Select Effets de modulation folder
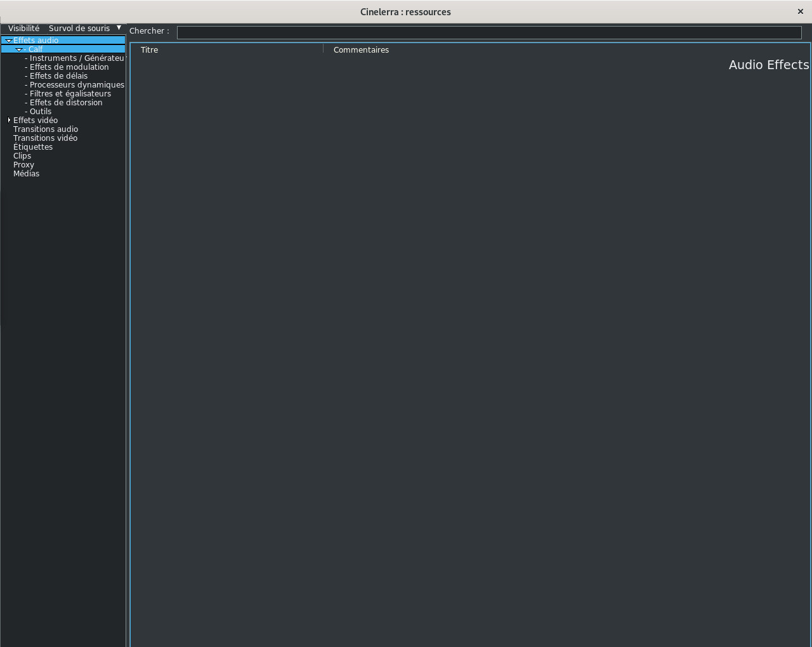Image resolution: width=812 pixels, height=647 pixels. click(69, 67)
